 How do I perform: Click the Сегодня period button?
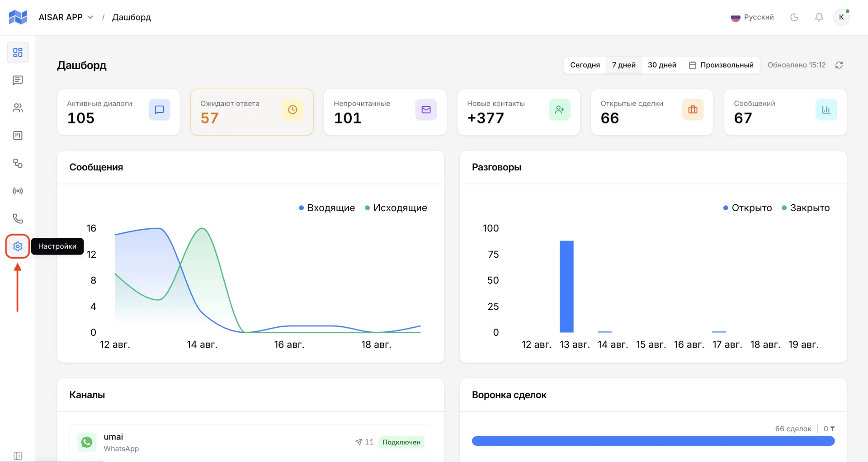585,65
